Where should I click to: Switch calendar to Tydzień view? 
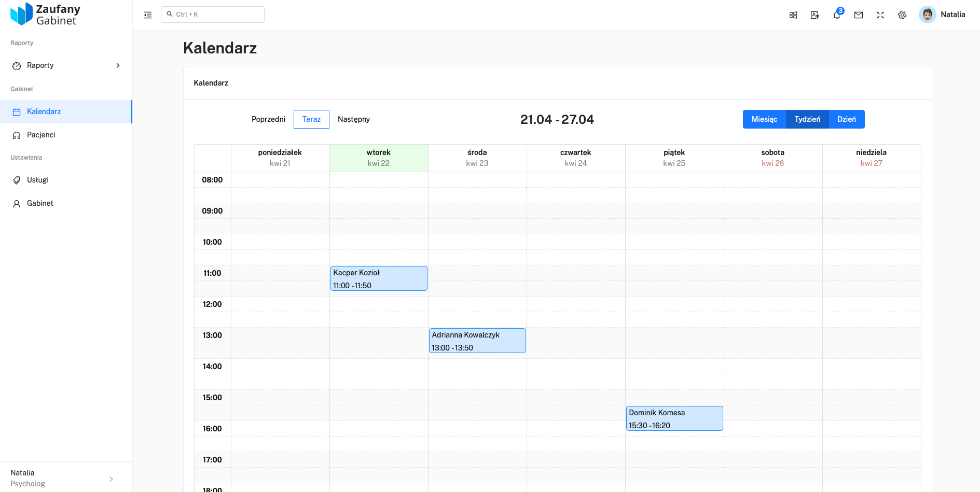807,119
